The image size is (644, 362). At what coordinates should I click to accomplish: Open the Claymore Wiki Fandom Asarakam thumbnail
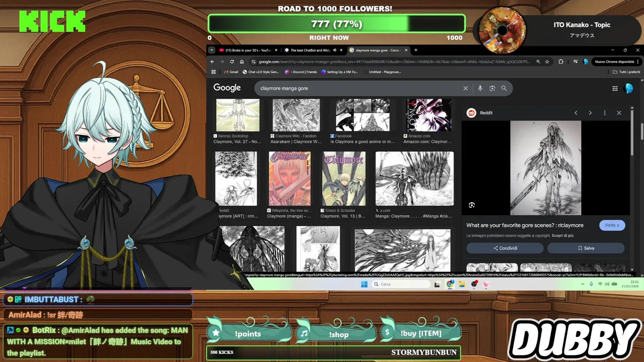(x=296, y=115)
